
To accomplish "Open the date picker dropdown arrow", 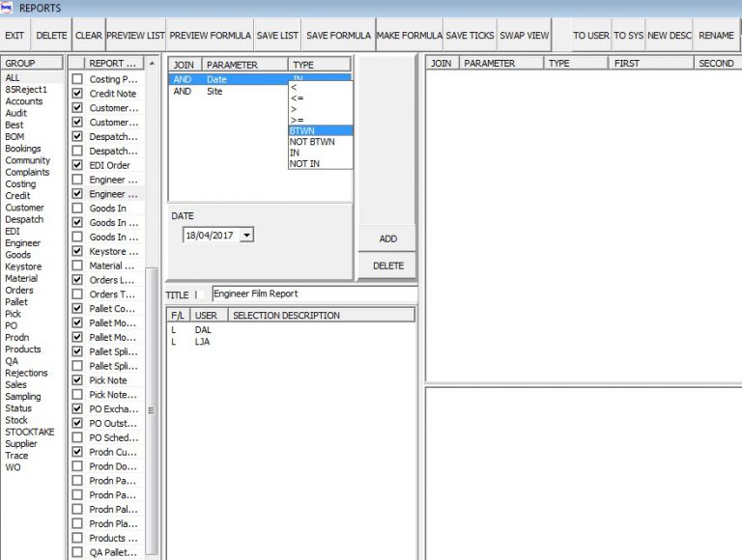I will click(x=247, y=235).
